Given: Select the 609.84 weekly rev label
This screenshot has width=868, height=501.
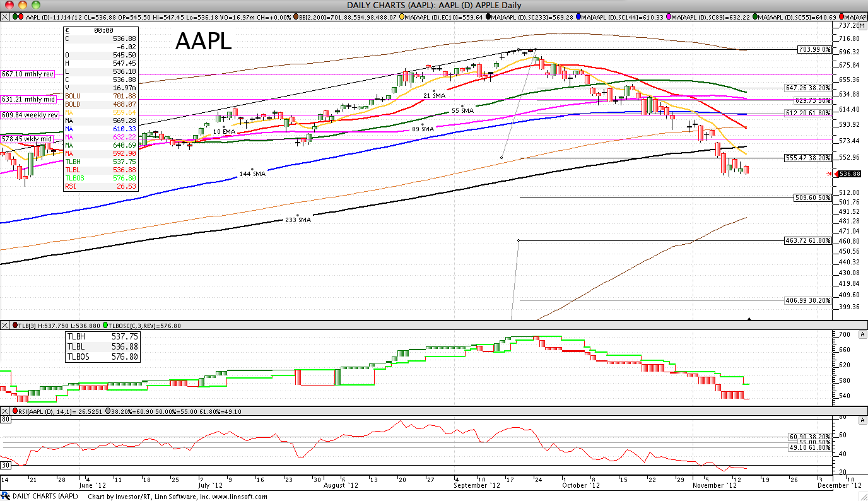Looking at the screenshot, I should pos(30,115).
